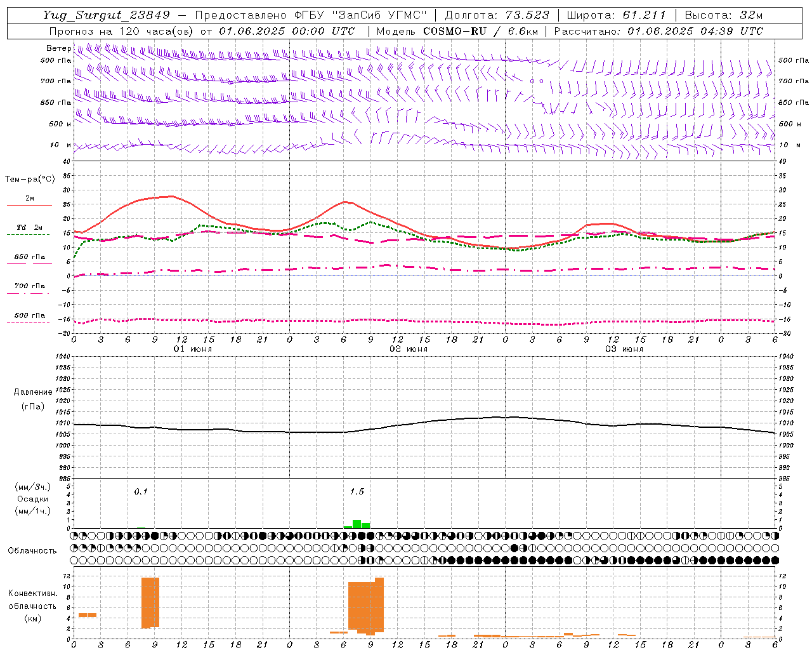Image resolution: width=812 pixels, height=650 pixels.
Task: Click the station name Yug_Surgut_23849
Action: click(x=107, y=15)
